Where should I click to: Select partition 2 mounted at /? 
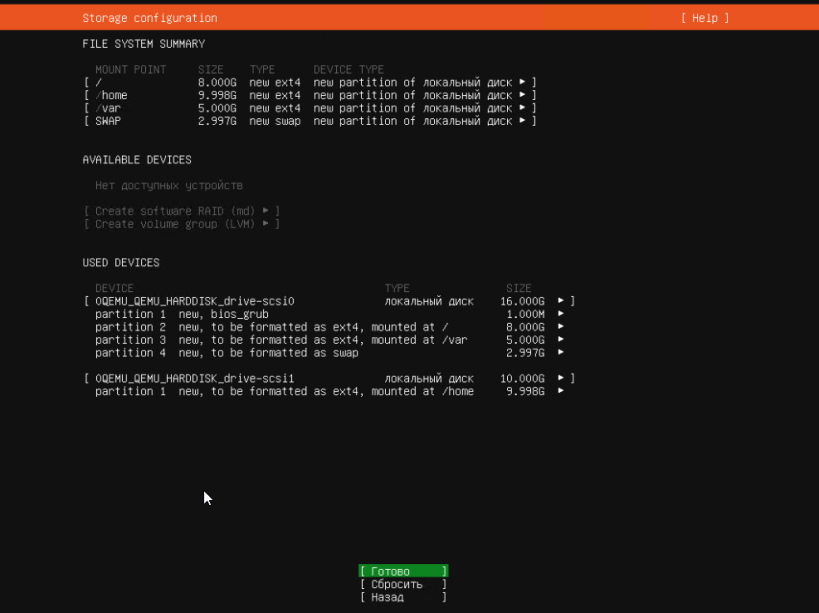300,327
